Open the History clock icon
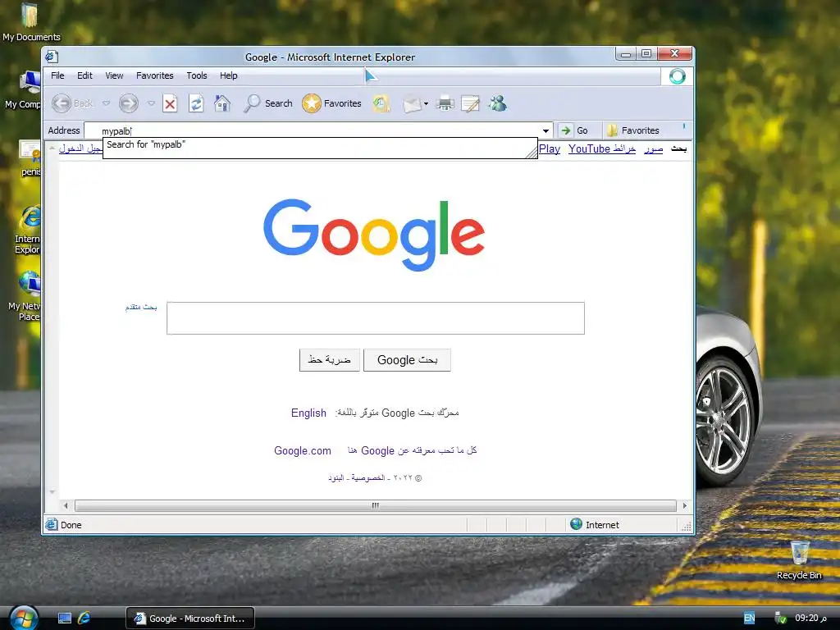The width and height of the screenshot is (840, 630). point(381,103)
